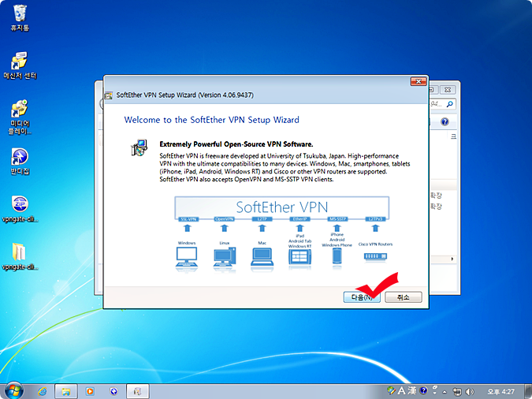Open Windows Explorer from the taskbar
This screenshot has height=399, width=532.
tap(66, 392)
